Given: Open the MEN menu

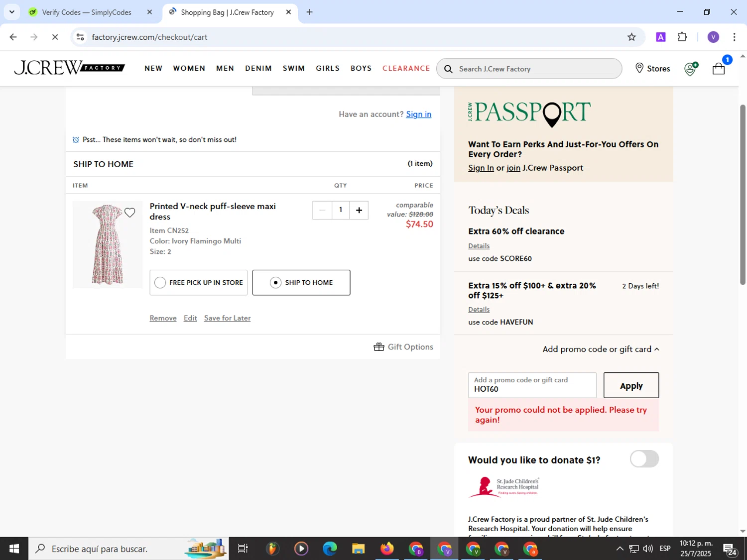Looking at the screenshot, I should pyautogui.click(x=225, y=68).
